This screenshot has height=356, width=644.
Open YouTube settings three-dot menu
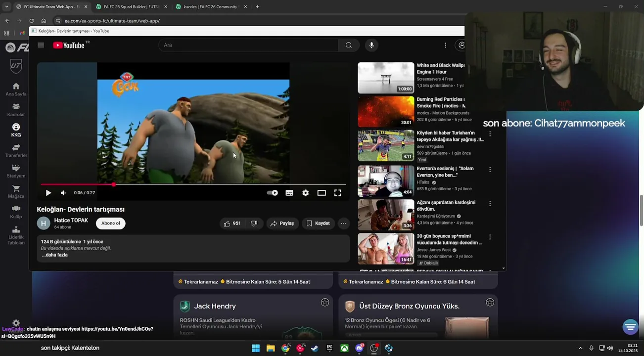pyautogui.click(x=445, y=45)
